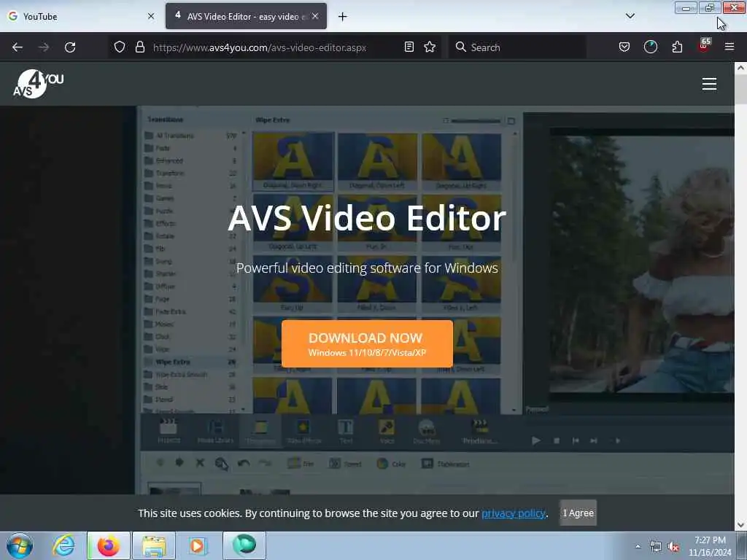The width and height of the screenshot is (747, 560).
Task: Open Windows Media Player taskbar icon
Action: point(197,545)
